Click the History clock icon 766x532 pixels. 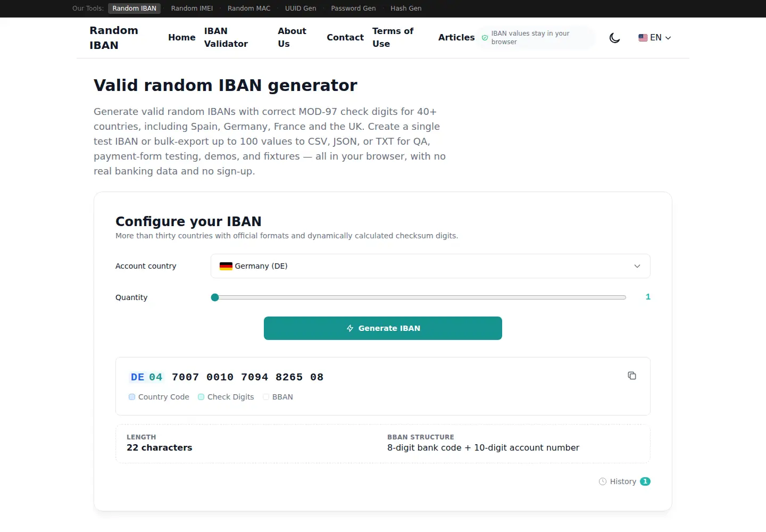[603, 481]
